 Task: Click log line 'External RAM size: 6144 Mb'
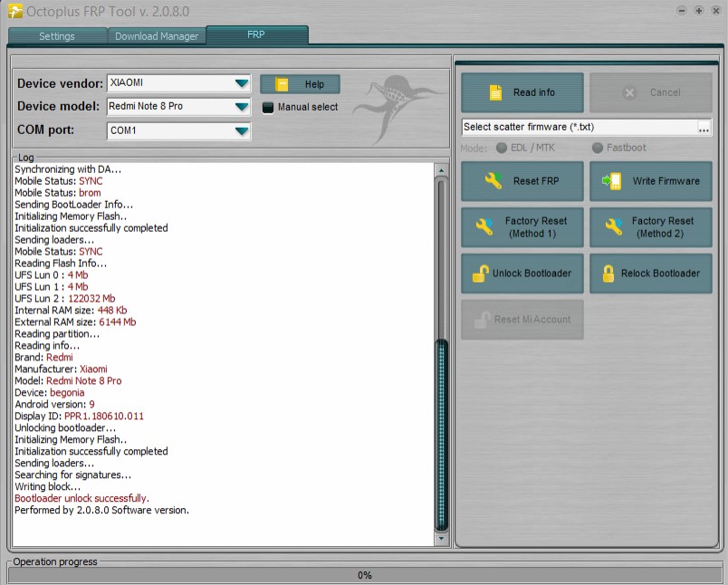coord(75,321)
